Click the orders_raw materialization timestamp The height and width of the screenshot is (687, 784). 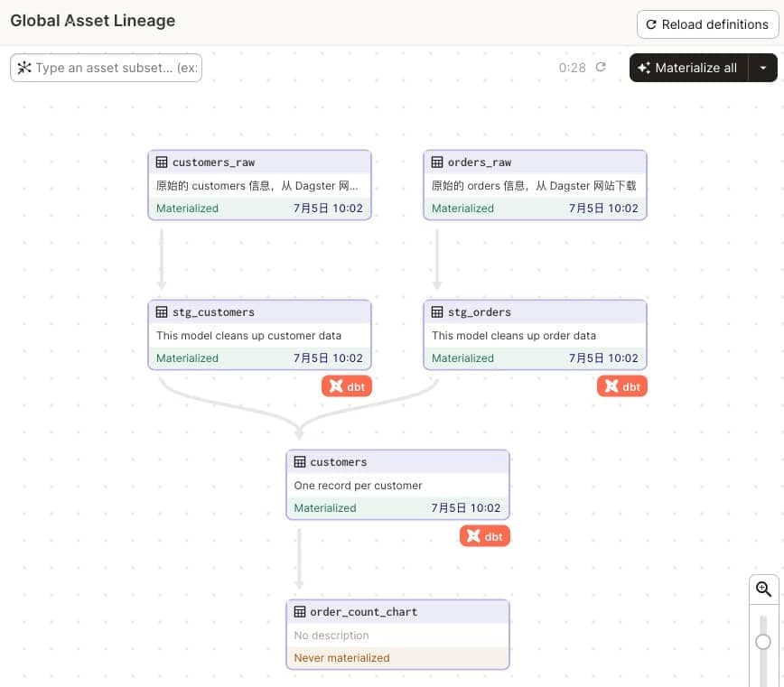(603, 209)
